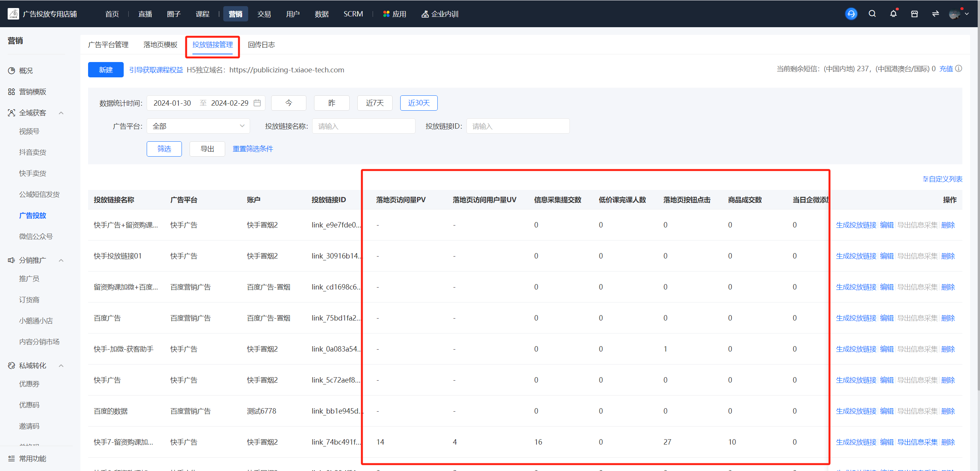The image size is (980, 471).
Task: Select the 昨 date shortcut
Action: coord(332,103)
